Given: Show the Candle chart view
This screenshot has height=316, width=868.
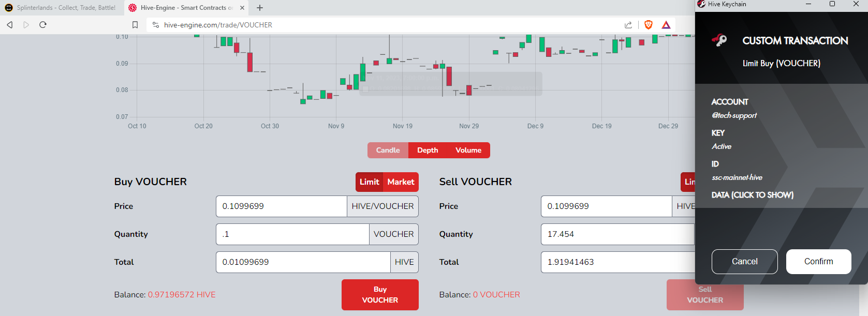Looking at the screenshot, I should [388, 150].
